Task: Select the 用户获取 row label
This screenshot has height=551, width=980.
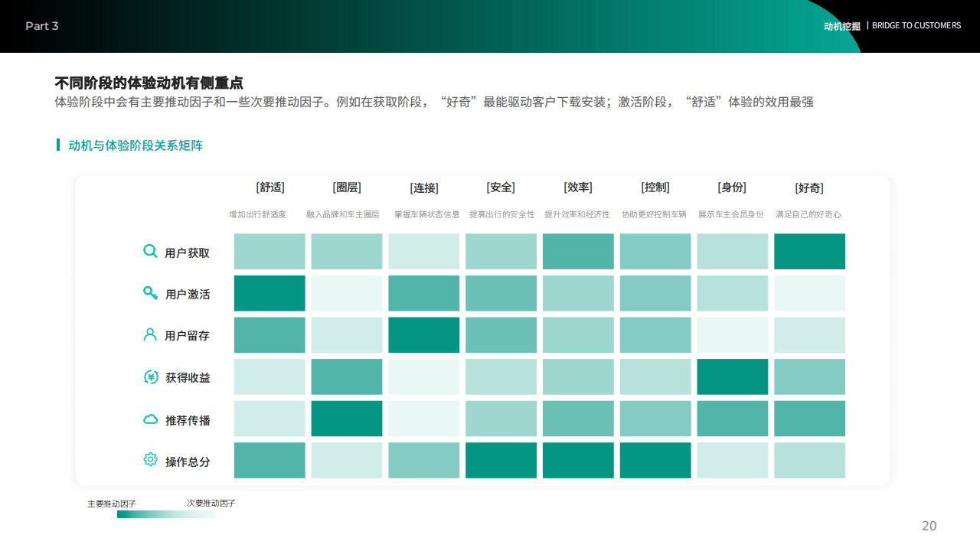Action: [x=188, y=253]
